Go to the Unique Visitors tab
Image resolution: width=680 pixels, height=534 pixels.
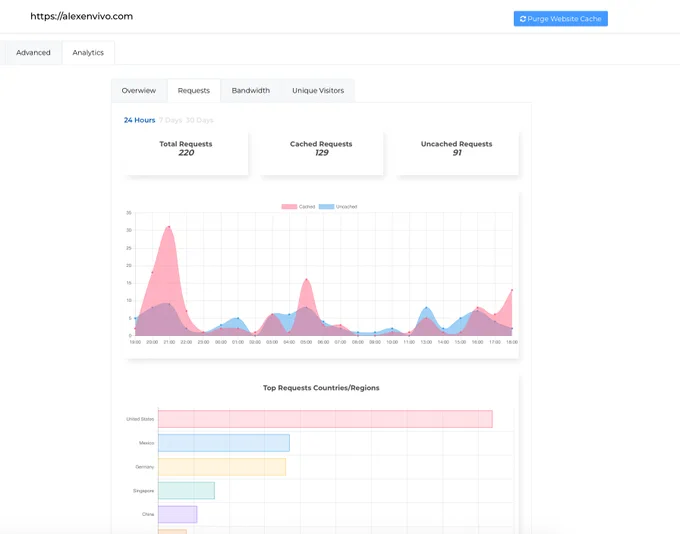318,91
